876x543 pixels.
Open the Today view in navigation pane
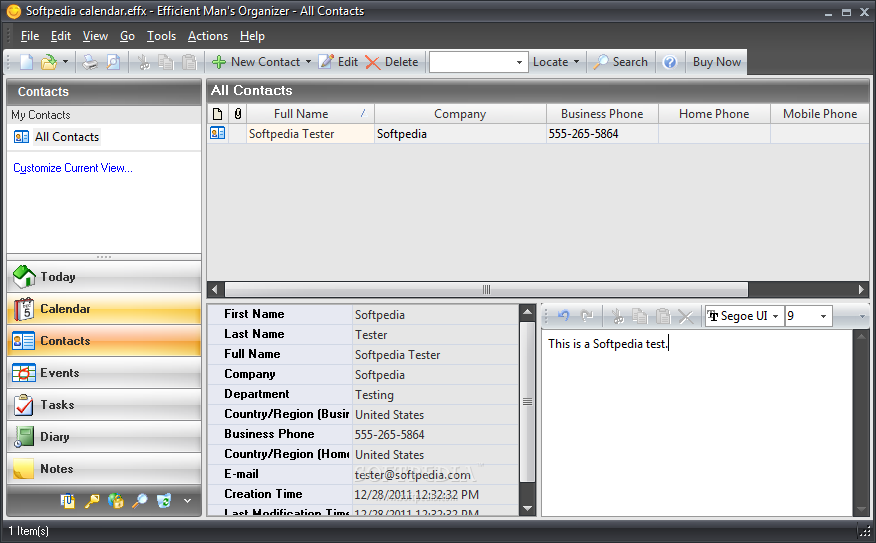coord(104,277)
